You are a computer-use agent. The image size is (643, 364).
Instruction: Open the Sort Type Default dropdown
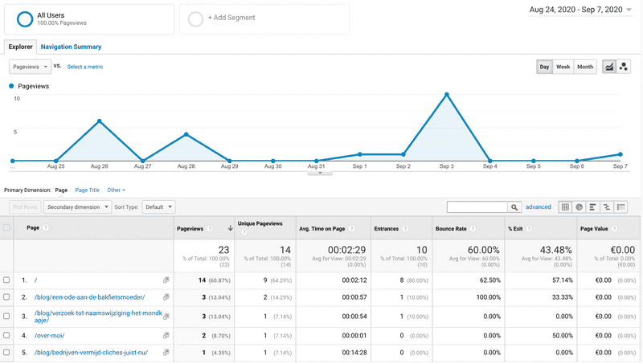pyautogui.click(x=158, y=207)
